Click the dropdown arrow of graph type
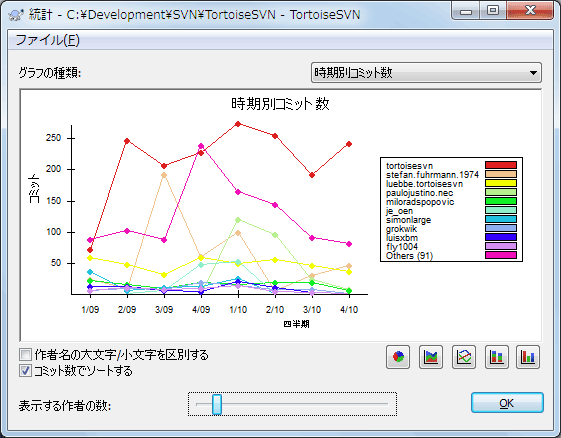 (x=533, y=73)
